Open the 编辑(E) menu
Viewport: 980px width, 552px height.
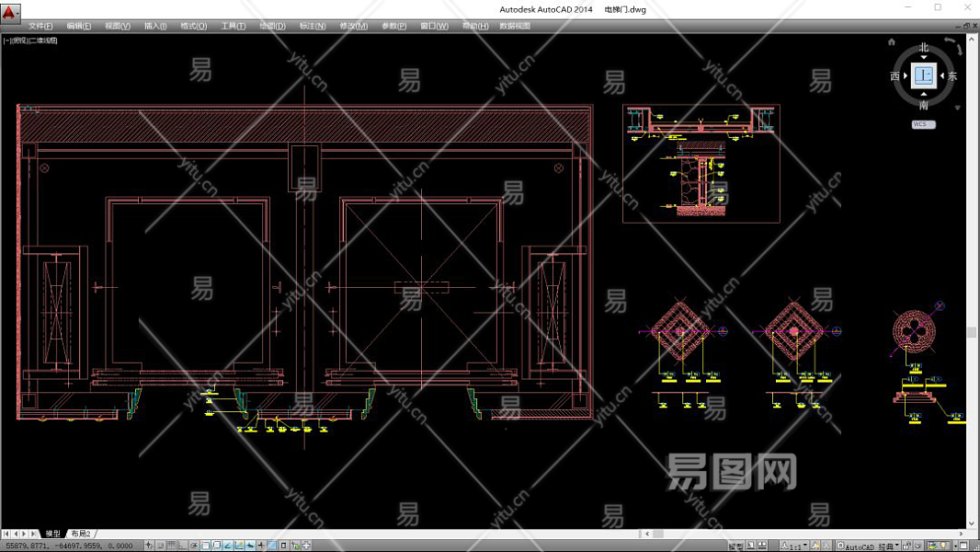coord(79,26)
